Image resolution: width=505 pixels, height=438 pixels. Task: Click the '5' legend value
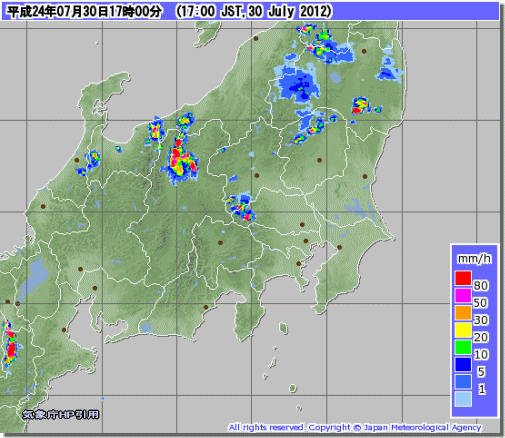click(481, 372)
